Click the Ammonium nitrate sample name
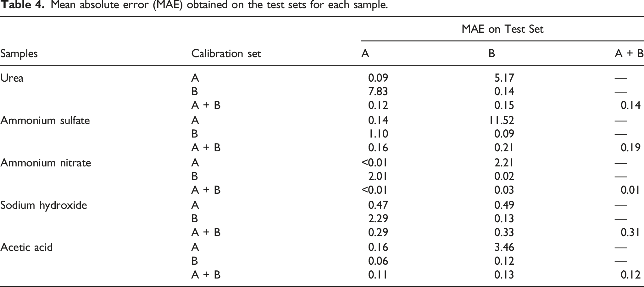644x287 pixels. point(46,163)
